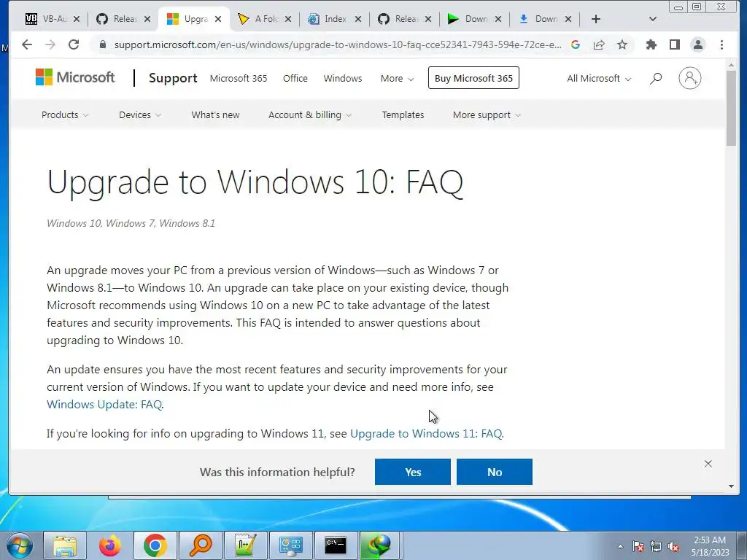Open the Chrome profile avatar
747x560 pixels.
pyautogui.click(x=698, y=44)
